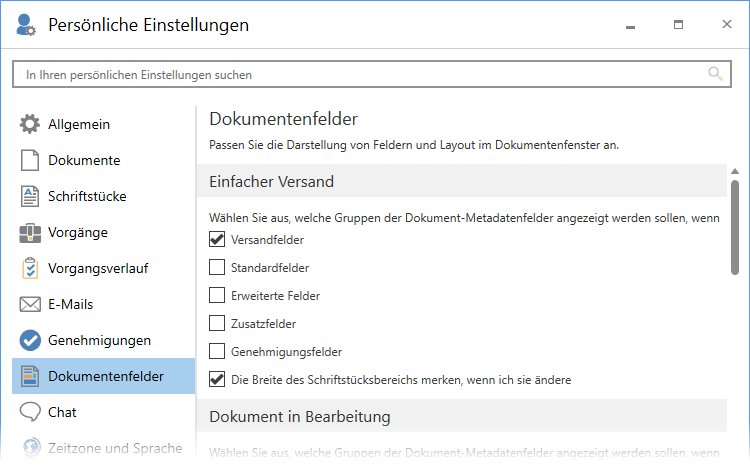The image size is (750, 466).
Task: Click the Genehmigungen checkmark icon
Action: click(x=30, y=340)
